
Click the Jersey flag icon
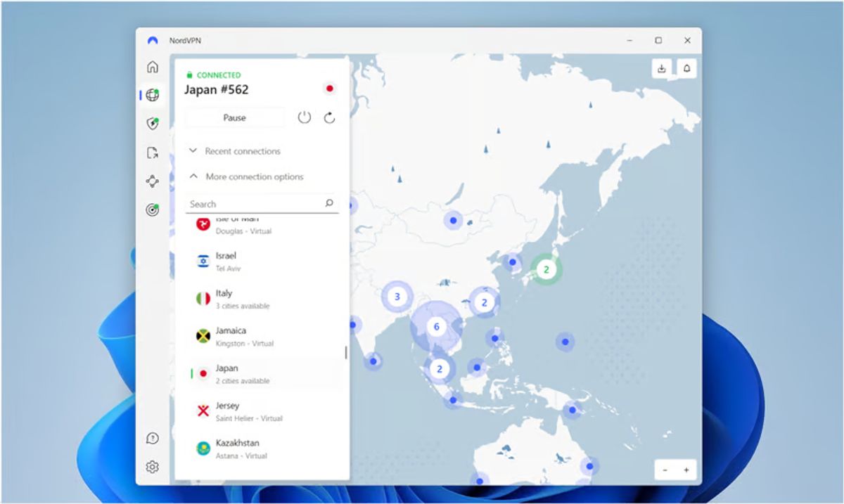pos(203,411)
